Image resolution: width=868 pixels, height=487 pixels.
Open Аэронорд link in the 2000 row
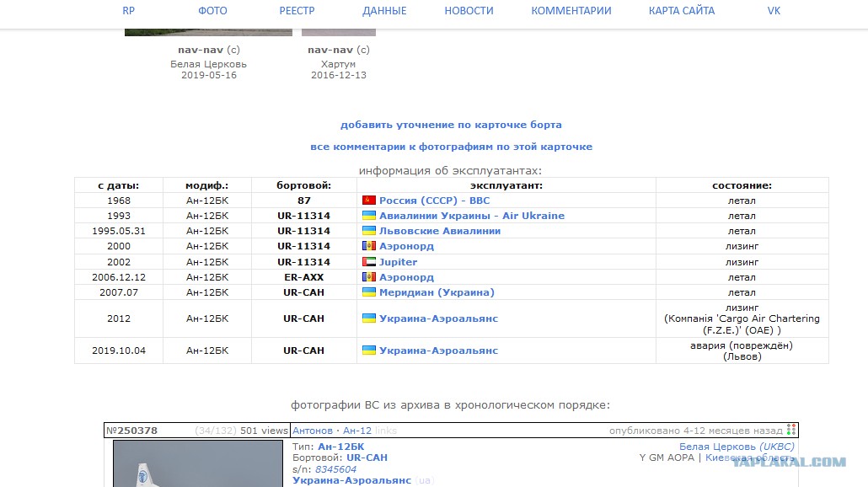[x=406, y=246]
